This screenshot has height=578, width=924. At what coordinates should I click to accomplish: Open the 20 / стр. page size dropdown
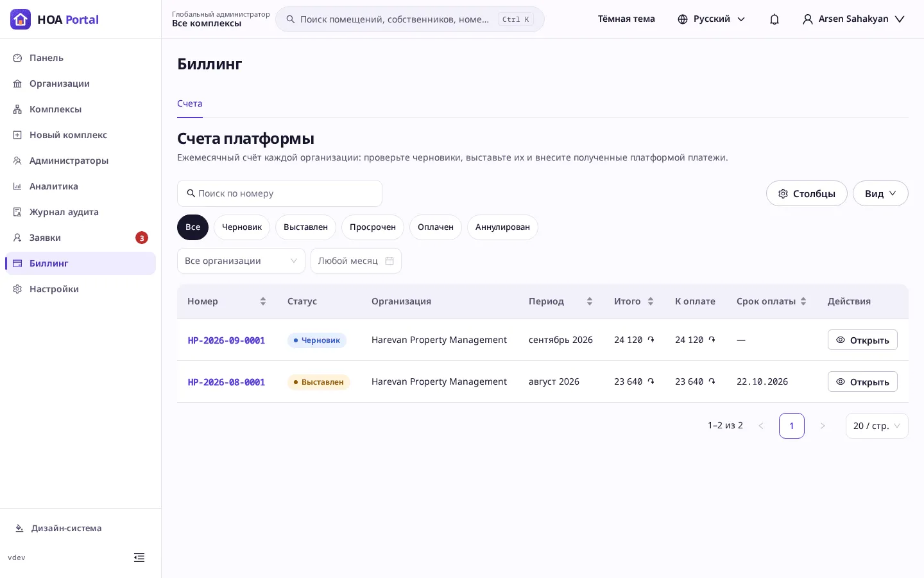point(877,426)
